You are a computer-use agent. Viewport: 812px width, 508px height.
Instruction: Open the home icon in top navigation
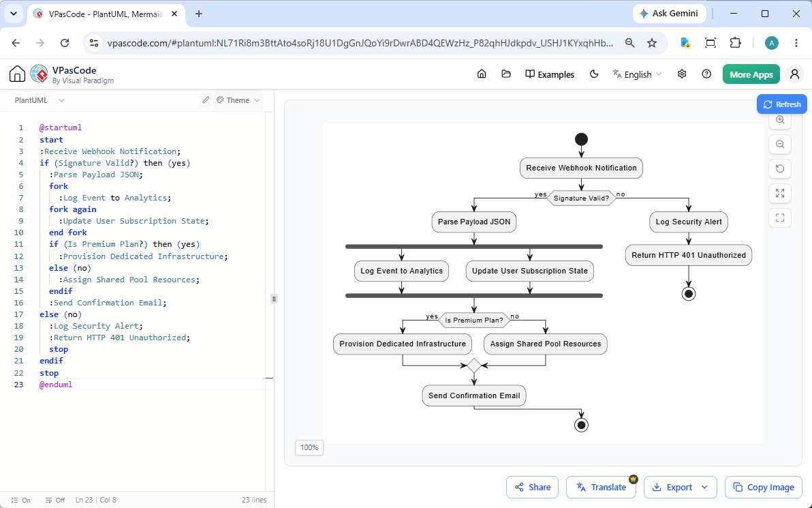click(482, 74)
